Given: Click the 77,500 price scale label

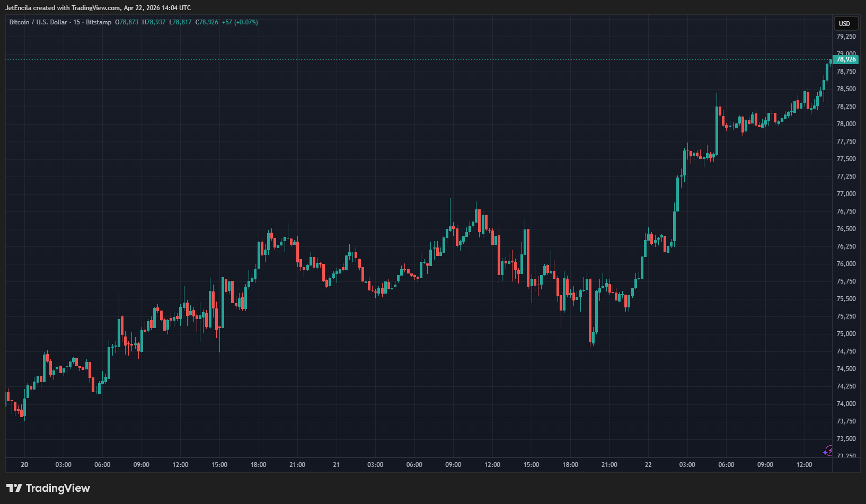Looking at the screenshot, I should (846, 159).
